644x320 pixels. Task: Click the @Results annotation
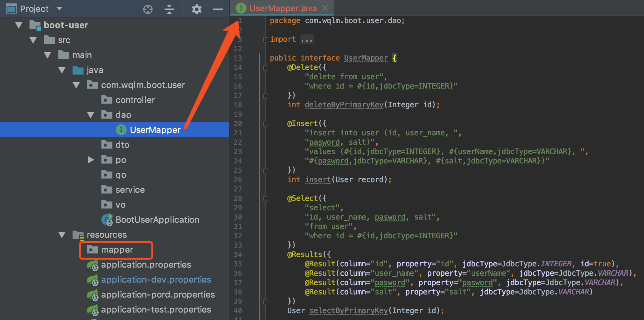(x=305, y=255)
